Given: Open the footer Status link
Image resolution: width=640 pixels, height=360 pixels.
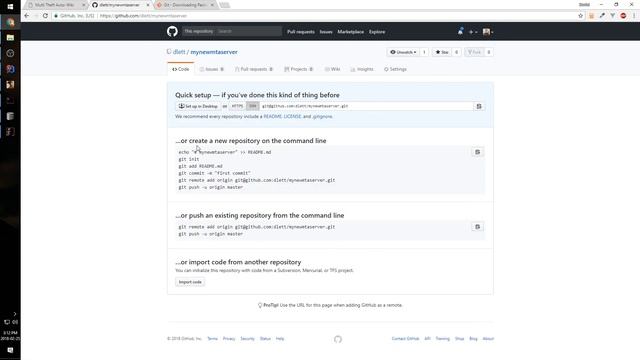Looking at the screenshot, I should 265,339.
